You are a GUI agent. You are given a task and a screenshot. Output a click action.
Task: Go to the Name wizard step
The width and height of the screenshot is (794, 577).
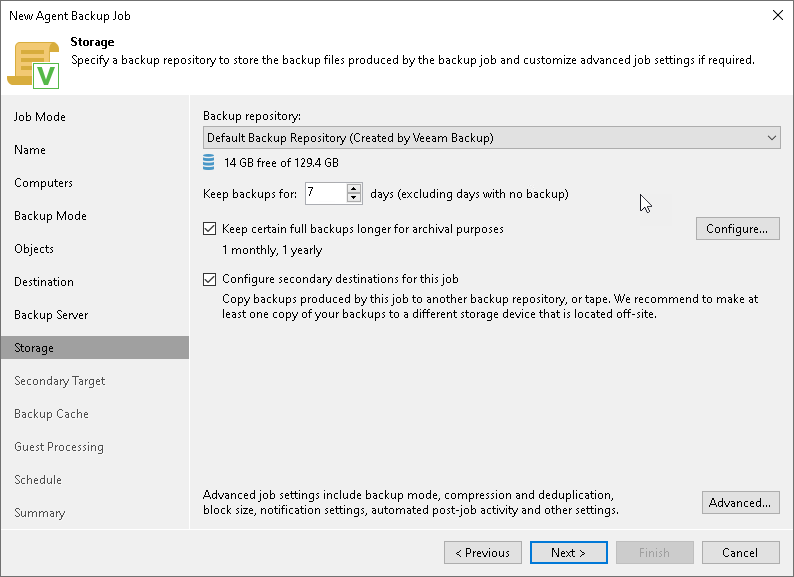pyautogui.click(x=30, y=150)
